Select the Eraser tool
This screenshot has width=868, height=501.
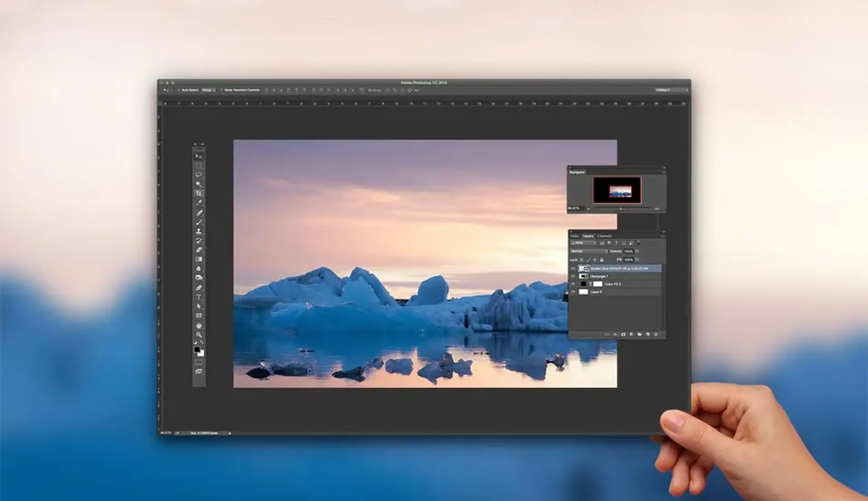click(x=199, y=250)
